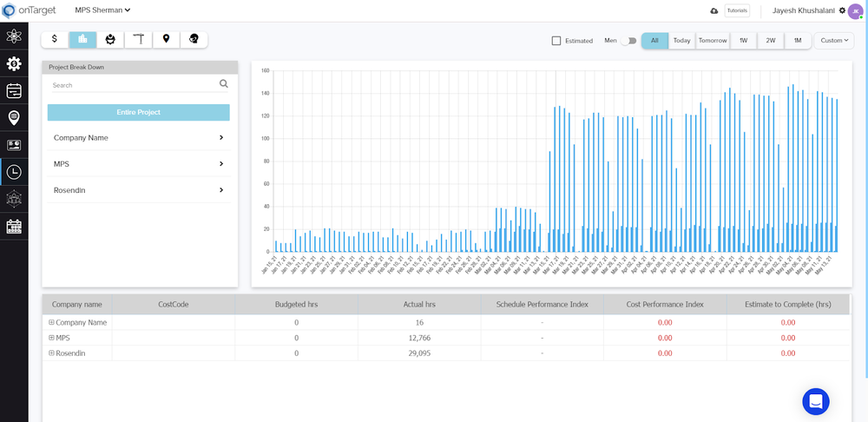Select the crane equipment view
Screen dimensions: 868x422
tap(138, 39)
